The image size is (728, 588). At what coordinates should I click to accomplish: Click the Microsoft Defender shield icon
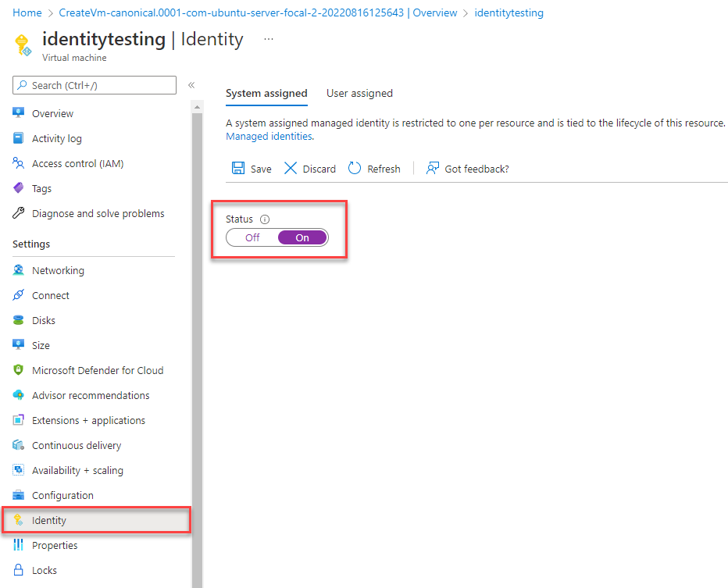point(19,370)
